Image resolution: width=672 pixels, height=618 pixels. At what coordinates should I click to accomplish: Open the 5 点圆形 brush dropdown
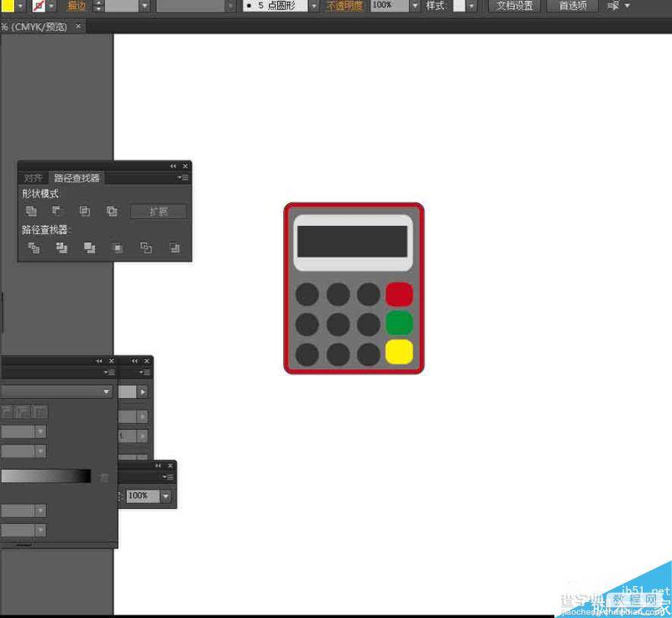coord(313,6)
